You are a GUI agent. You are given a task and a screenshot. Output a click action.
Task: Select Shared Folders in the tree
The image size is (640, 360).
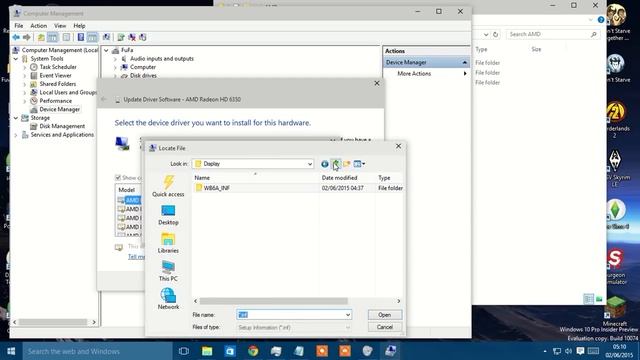[58, 84]
